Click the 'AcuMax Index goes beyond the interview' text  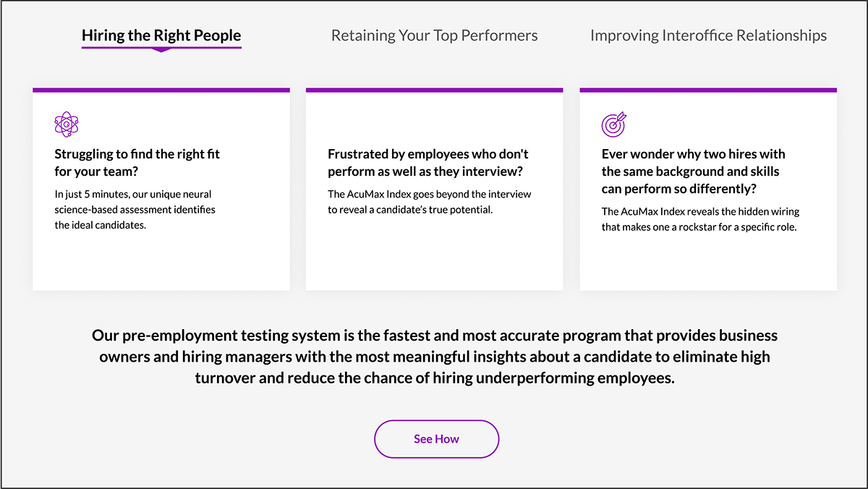(x=430, y=202)
